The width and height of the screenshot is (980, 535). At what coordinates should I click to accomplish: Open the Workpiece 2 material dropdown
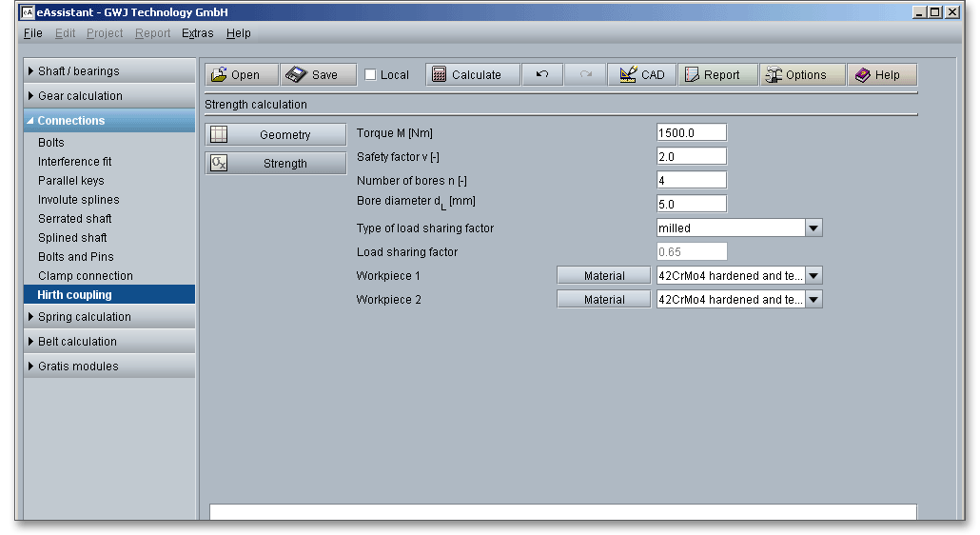point(813,300)
